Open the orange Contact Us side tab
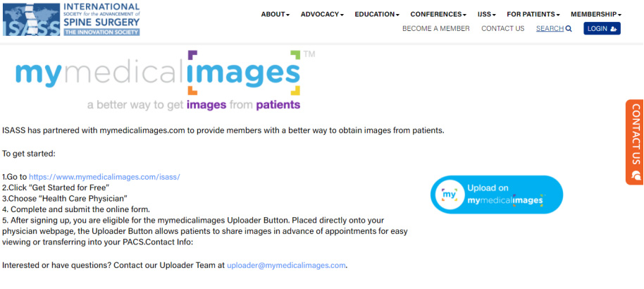644x289 pixels. 635,142
